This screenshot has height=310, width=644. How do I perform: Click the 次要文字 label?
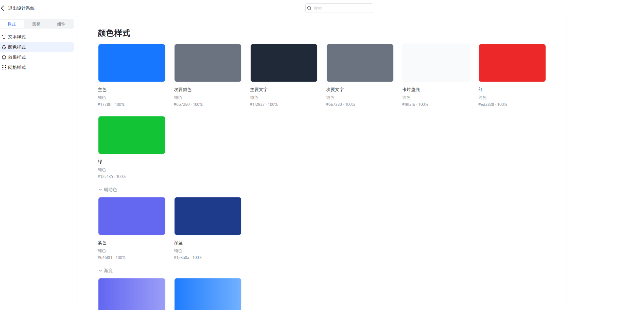coord(335,90)
